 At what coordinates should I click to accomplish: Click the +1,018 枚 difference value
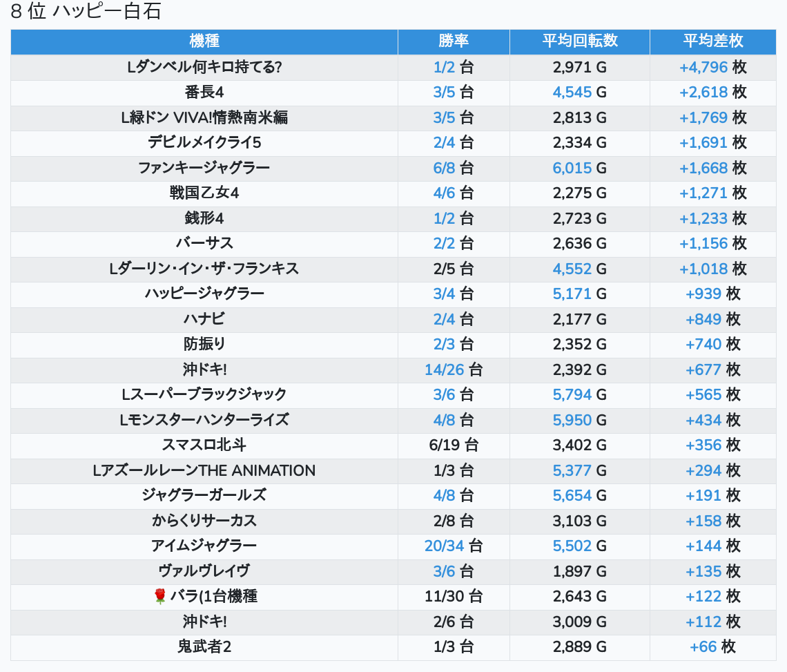712,269
